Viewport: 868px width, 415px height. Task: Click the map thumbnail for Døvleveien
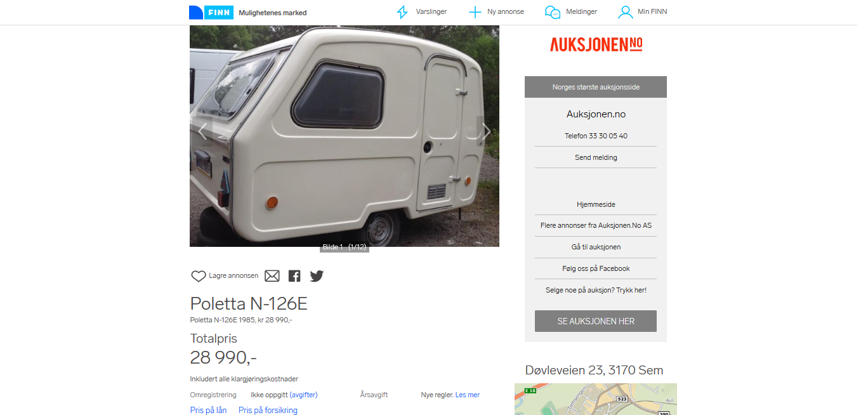[x=596, y=399]
